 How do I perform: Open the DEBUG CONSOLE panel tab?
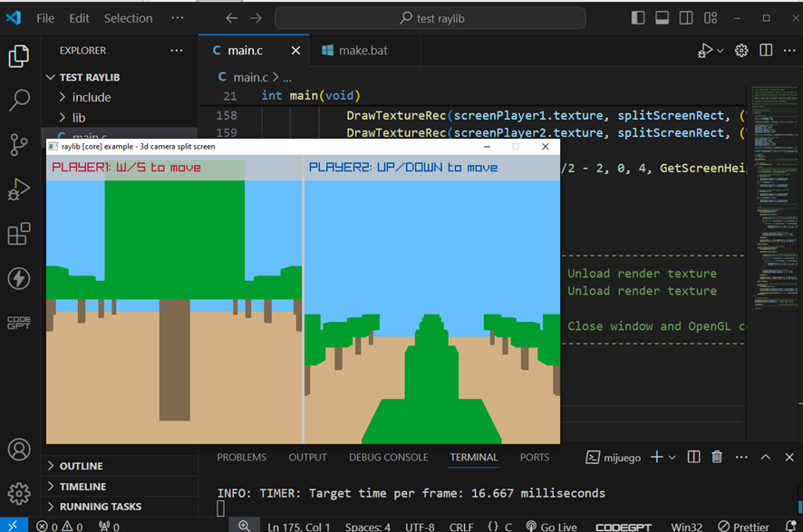[x=388, y=458]
